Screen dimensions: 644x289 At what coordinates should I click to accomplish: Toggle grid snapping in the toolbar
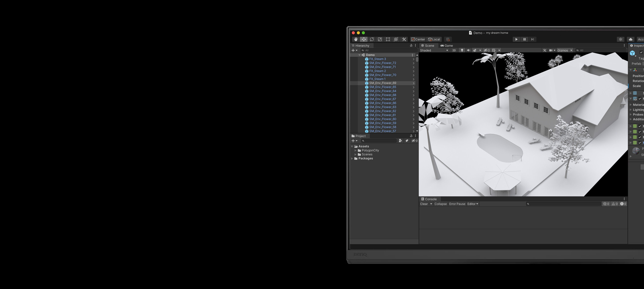point(448,39)
